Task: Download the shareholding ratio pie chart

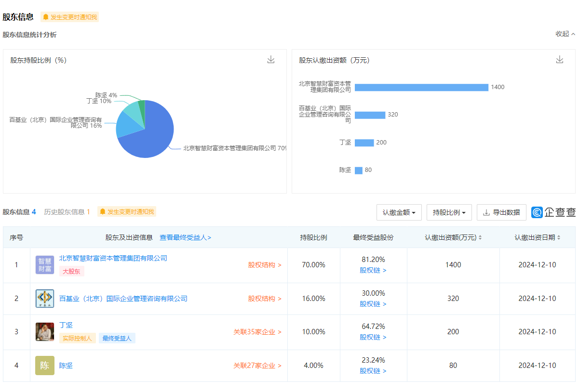Action: 271,60
